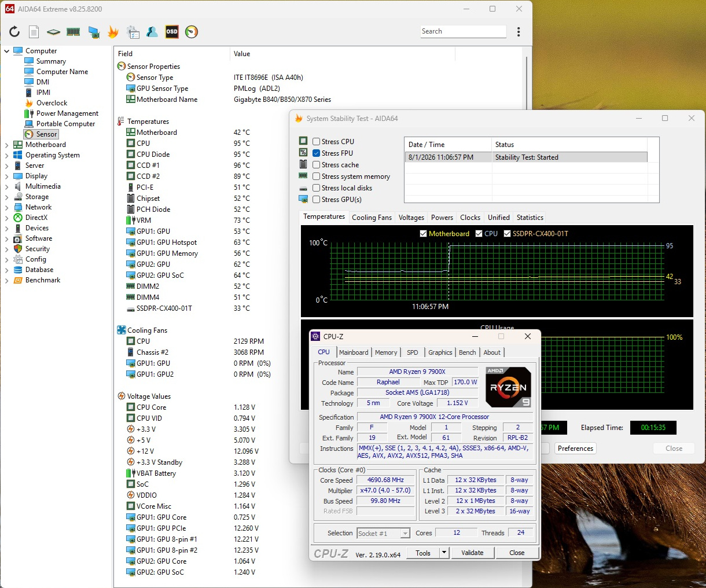Click the Stress FPU percent icon
Screen dimensions: 706x588
point(303,153)
